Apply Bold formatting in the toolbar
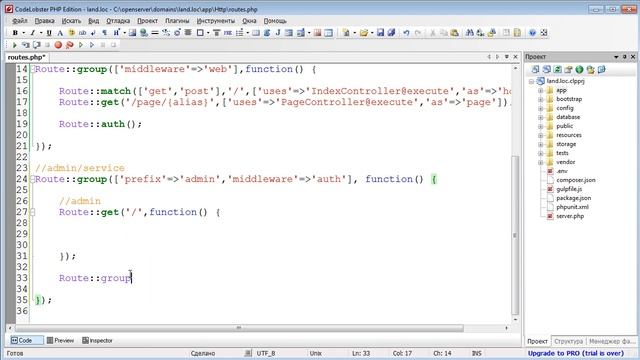Viewport: 640px width, 360px height. [x=15, y=33]
